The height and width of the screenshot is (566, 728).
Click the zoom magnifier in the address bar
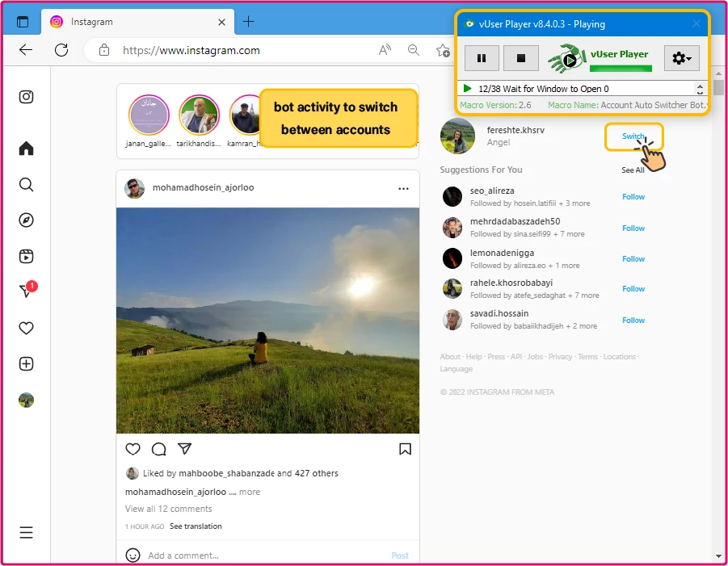pyautogui.click(x=413, y=49)
